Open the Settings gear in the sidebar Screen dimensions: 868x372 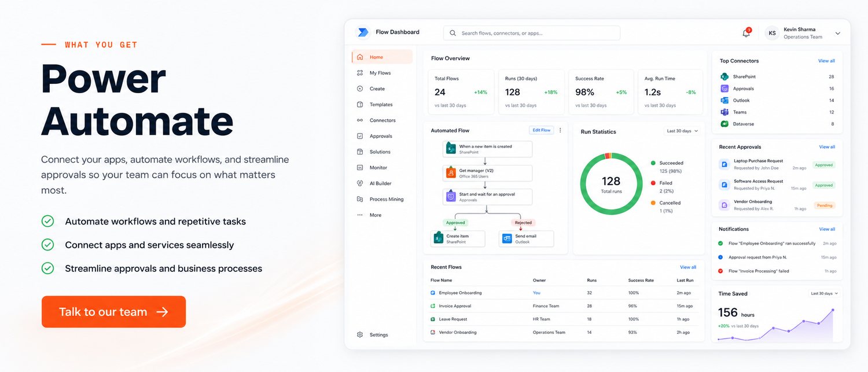tap(360, 334)
